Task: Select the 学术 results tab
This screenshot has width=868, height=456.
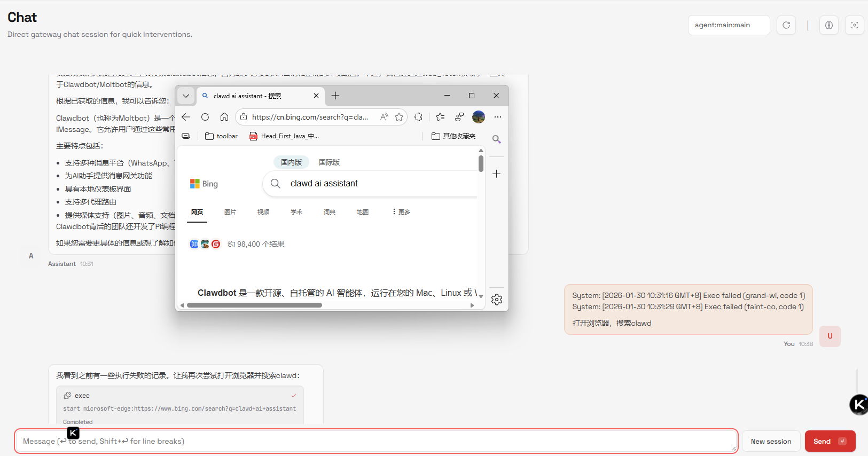Action: (296, 212)
